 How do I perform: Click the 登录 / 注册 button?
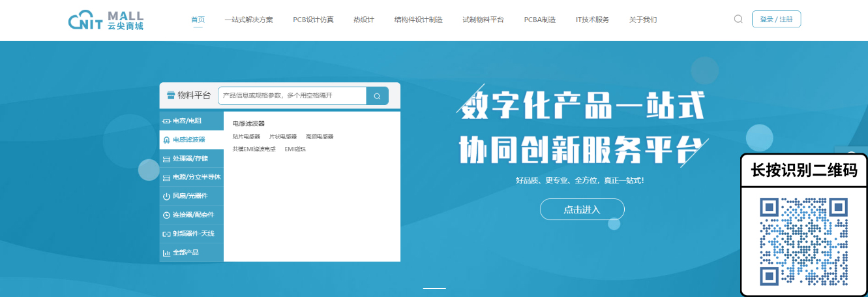776,19
